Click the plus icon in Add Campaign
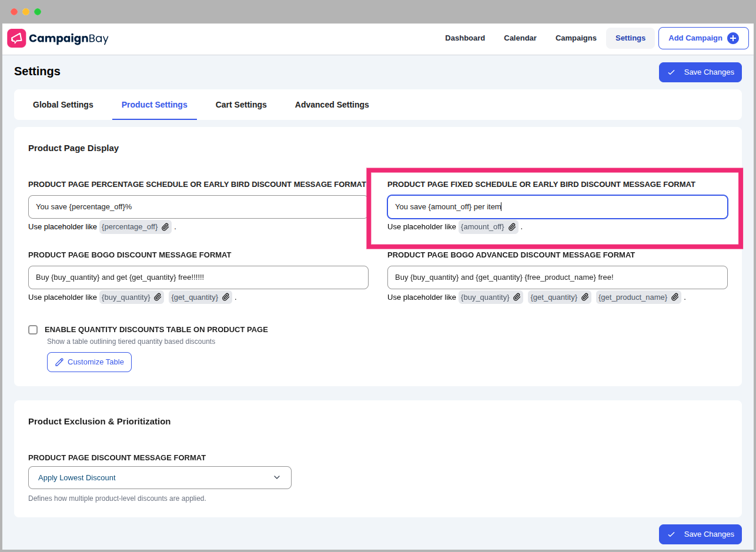This screenshot has height=552, width=756. [x=732, y=38]
